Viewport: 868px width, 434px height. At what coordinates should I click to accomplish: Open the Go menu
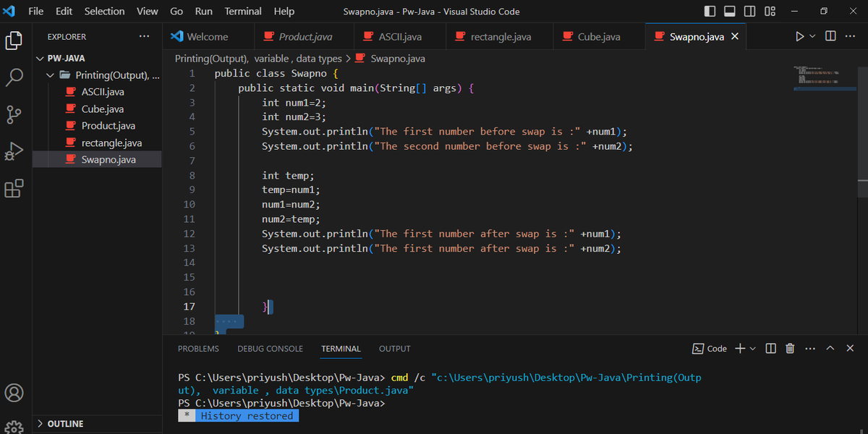coord(176,12)
